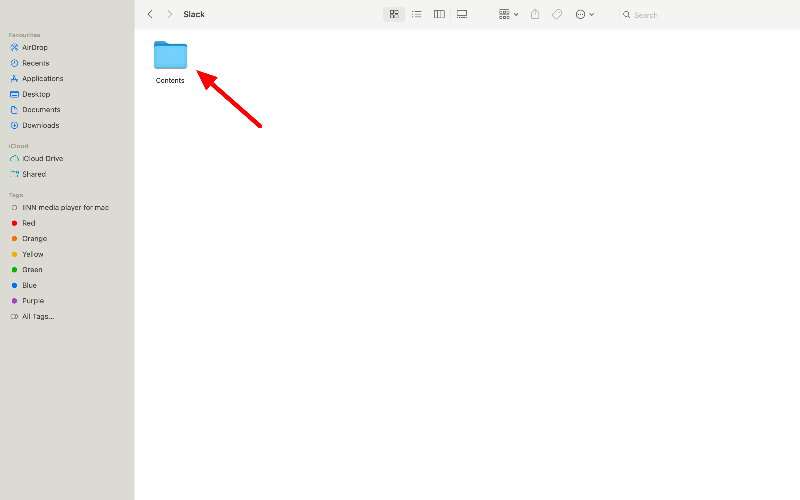Open AirDrop in the sidebar
This screenshot has width=800, height=500.
point(34,47)
